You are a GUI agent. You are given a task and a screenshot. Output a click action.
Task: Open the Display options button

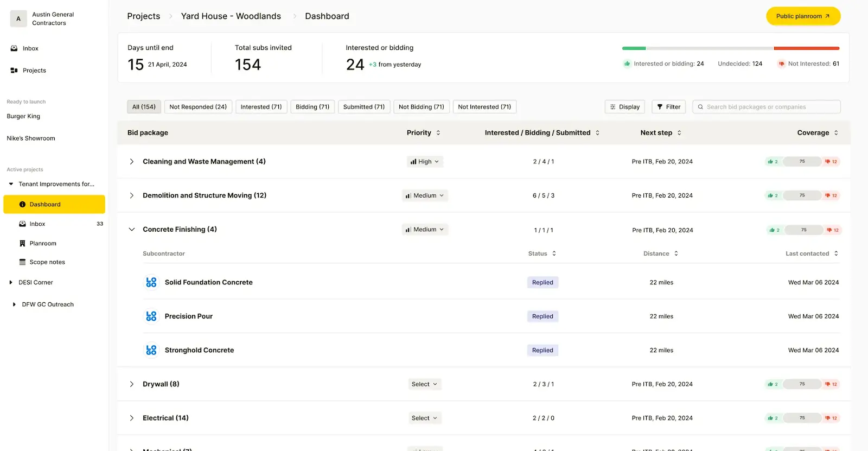pos(625,107)
